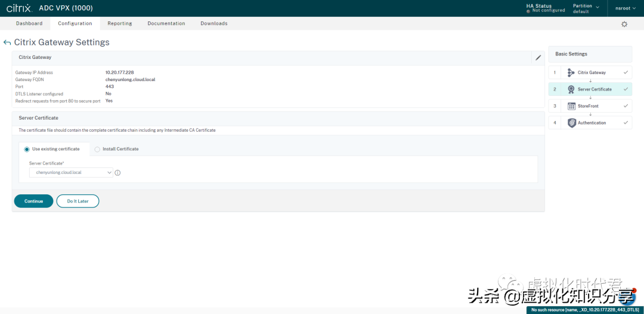
Task: Click the ADC VPX (1000) title
Action: point(66,8)
